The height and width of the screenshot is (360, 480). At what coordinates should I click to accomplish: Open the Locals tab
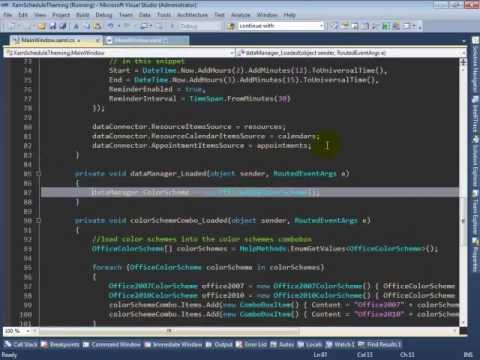[310, 345]
